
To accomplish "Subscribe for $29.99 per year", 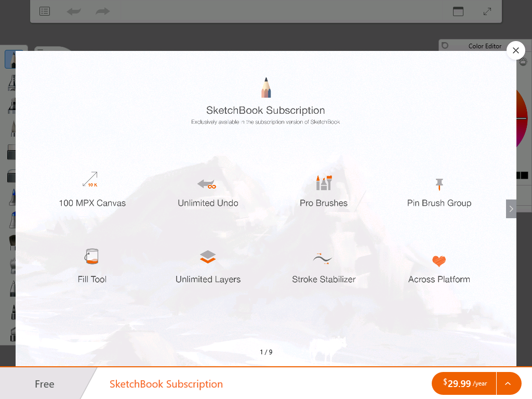I will click(x=464, y=383).
